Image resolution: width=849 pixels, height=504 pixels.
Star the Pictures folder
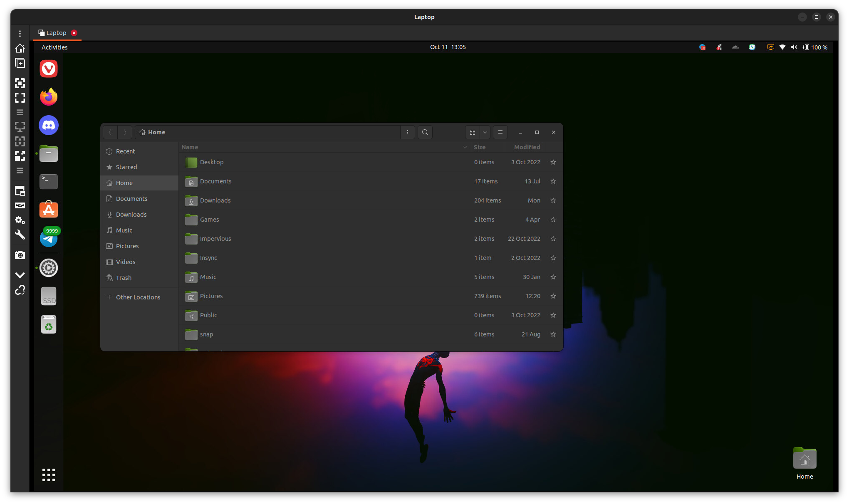tap(553, 296)
